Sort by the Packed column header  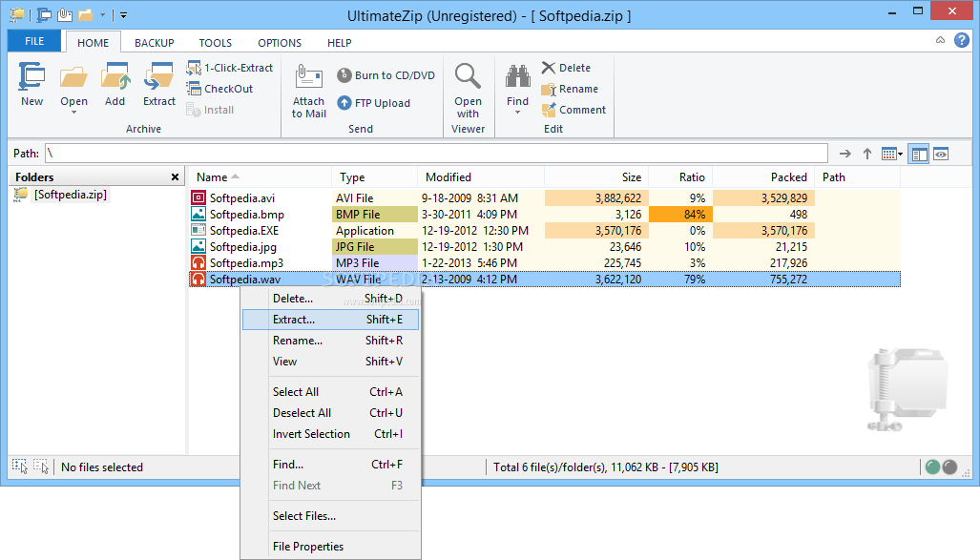763,177
